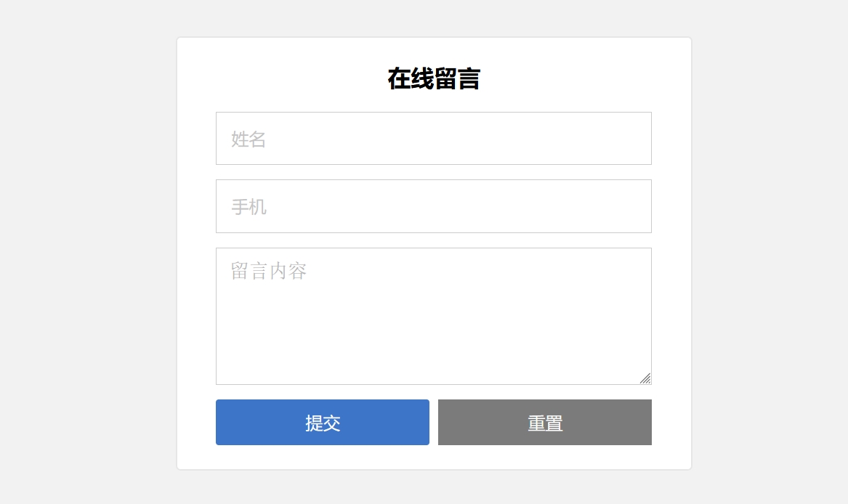The height and width of the screenshot is (504, 848).
Task: Click the 留言内容 placeholder text
Action: [x=269, y=272]
